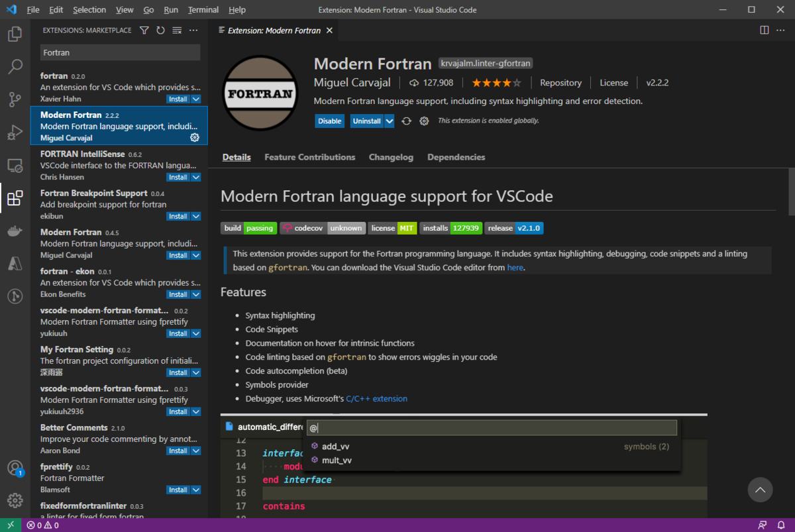
Task: Click the build passing badge
Action: tap(248, 228)
